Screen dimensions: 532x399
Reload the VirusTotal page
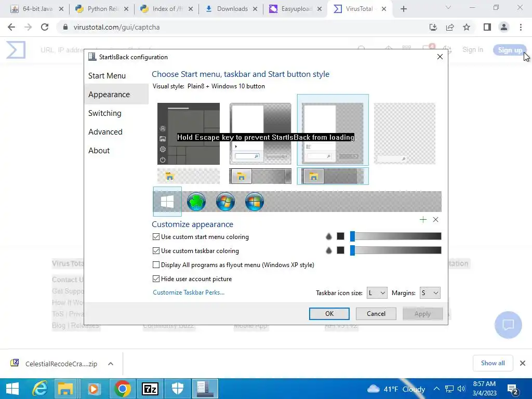[x=45, y=27]
